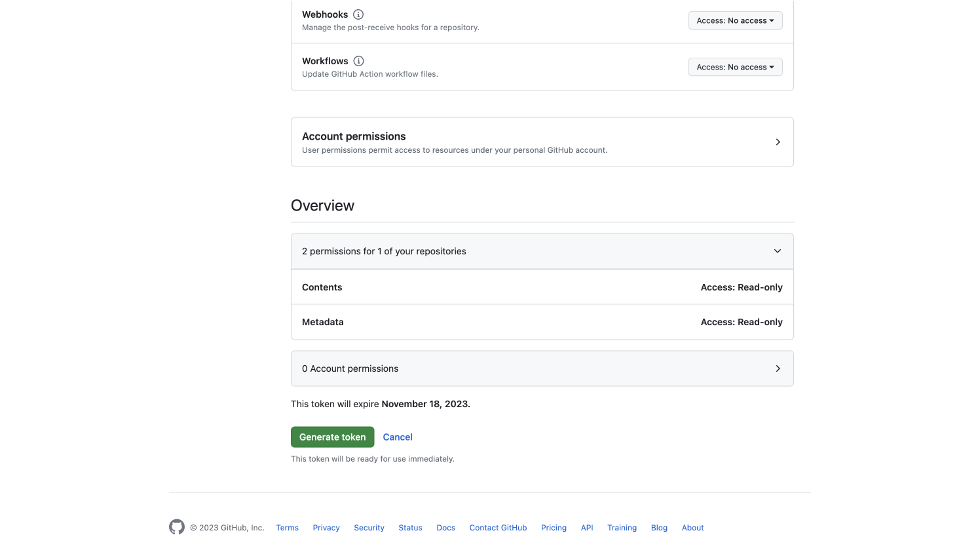Click the Contents Read-only permission row
980x556 pixels.
542,287
